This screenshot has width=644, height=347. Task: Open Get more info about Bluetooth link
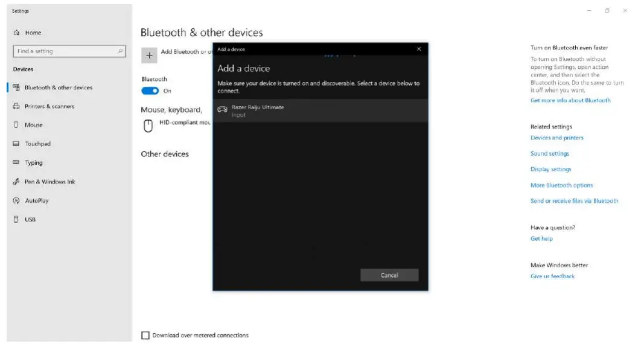click(570, 100)
